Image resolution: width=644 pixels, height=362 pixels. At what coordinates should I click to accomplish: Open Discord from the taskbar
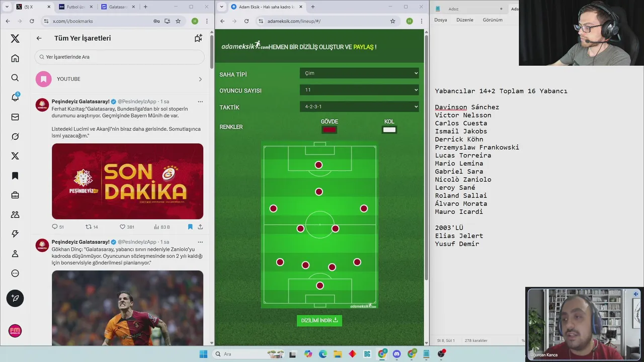pos(397,354)
